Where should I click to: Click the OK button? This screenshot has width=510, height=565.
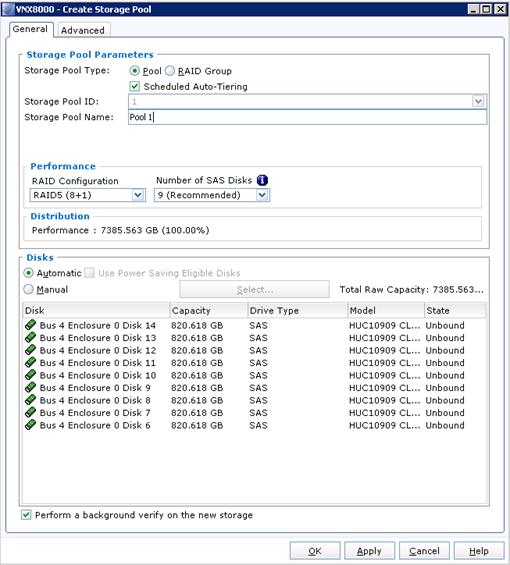click(x=315, y=551)
